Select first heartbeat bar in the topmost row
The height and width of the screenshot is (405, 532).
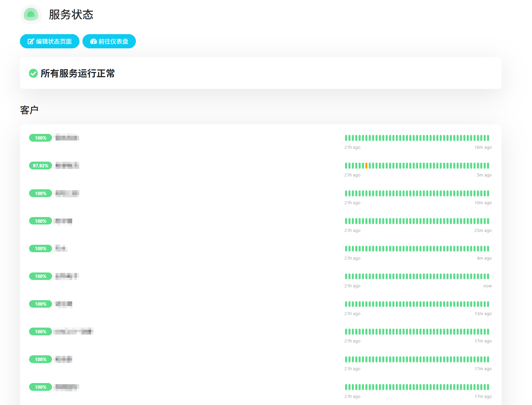coord(346,138)
